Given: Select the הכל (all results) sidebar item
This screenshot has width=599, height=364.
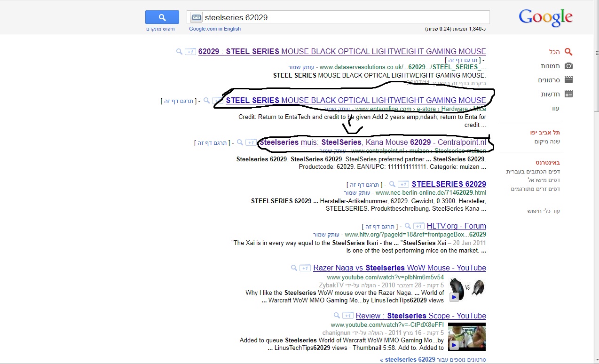Looking at the screenshot, I should pos(554,52).
